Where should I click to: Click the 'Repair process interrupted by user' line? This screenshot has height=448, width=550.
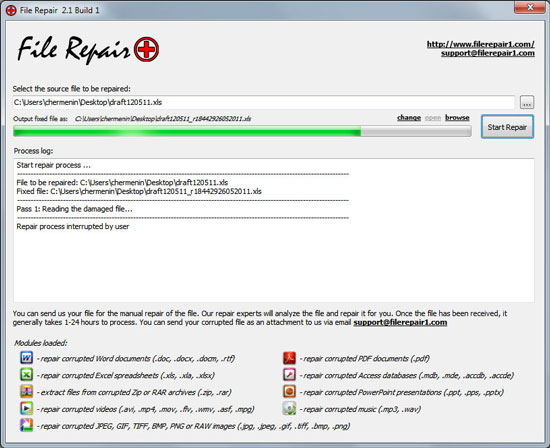(x=73, y=226)
